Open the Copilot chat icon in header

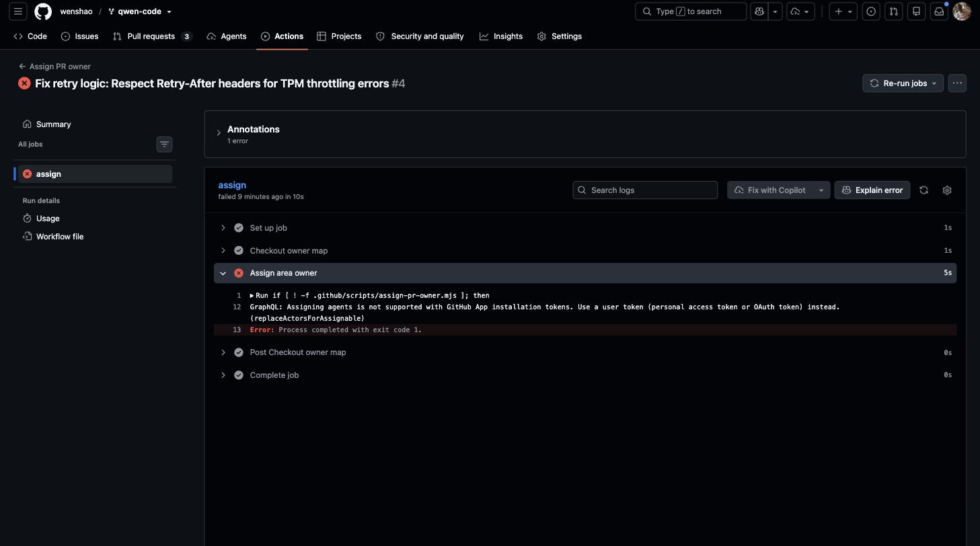759,11
